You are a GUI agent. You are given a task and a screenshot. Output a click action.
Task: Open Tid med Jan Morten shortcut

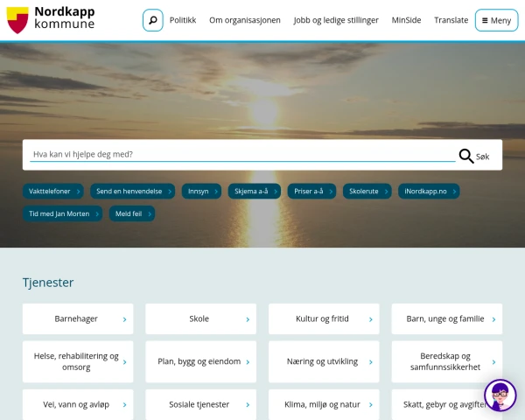tap(63, 213)
